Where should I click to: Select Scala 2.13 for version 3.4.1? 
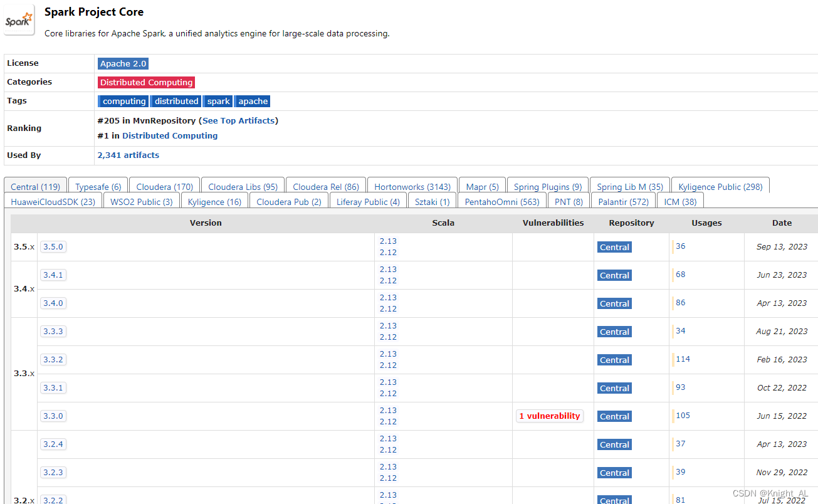(388, 269)
